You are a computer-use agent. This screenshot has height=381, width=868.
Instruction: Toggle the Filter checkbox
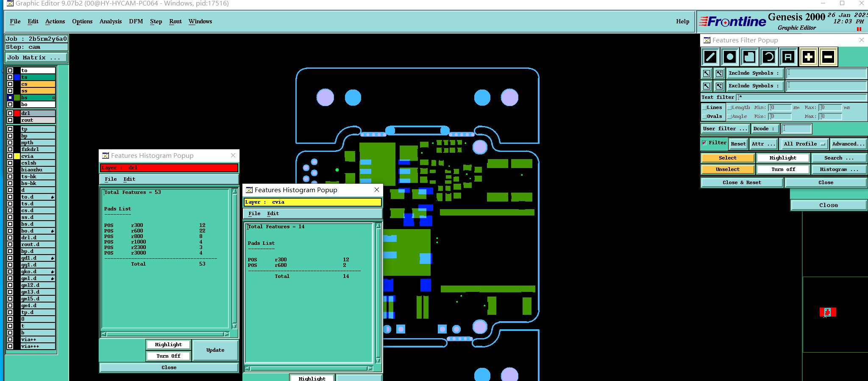pyautogui.click(x=704, y=143)
